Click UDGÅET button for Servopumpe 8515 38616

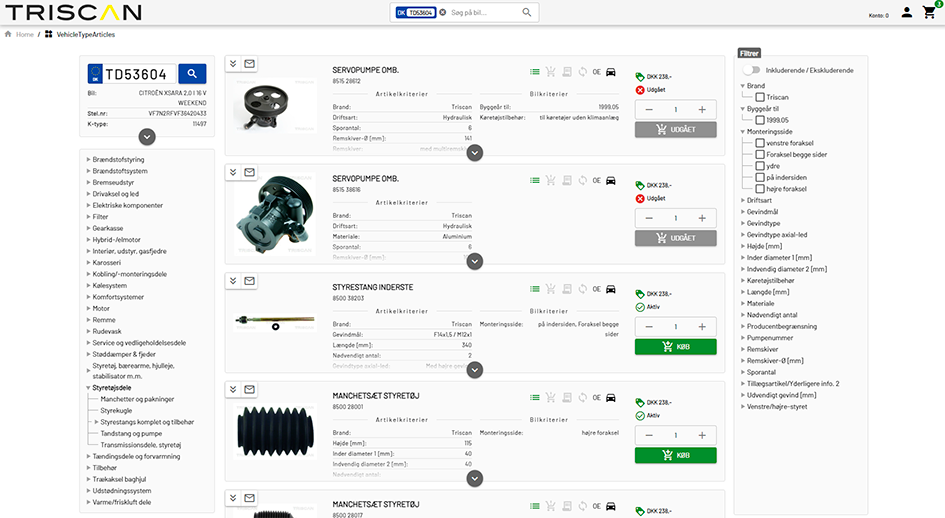tap(676, 238)
